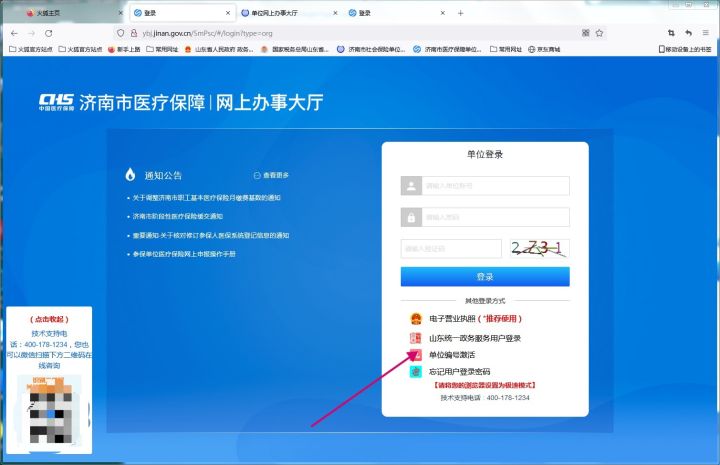Refresh the captcha image showing 2731
The height and width of the screenshot is (465, 720).
pos(539,249)
